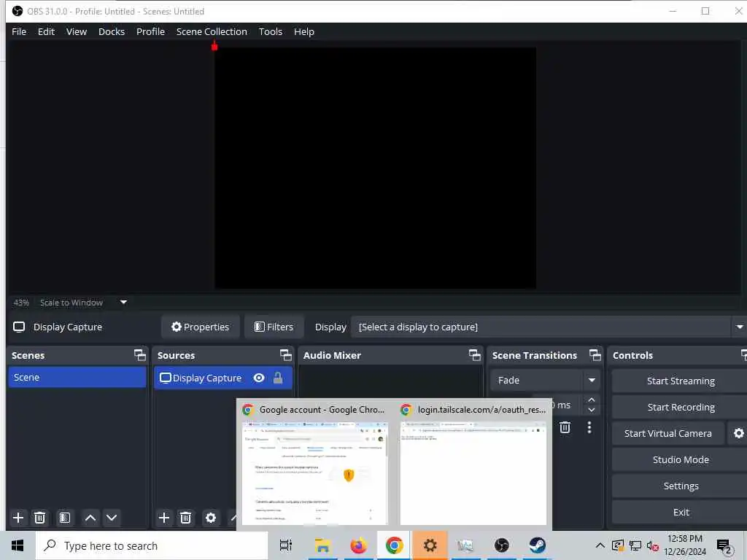Select the Display Capture source row

point(223,378)
